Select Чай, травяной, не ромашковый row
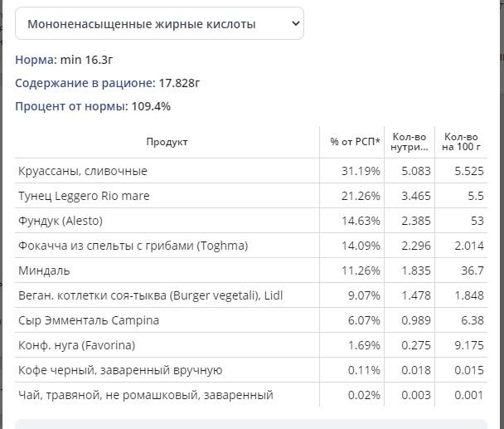The height and width of the screenshot is (429, 504). tap(251, 395)
